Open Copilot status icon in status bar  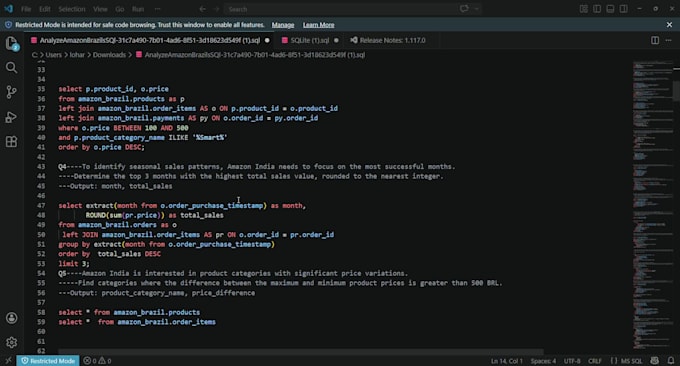(x=654, y=361)
